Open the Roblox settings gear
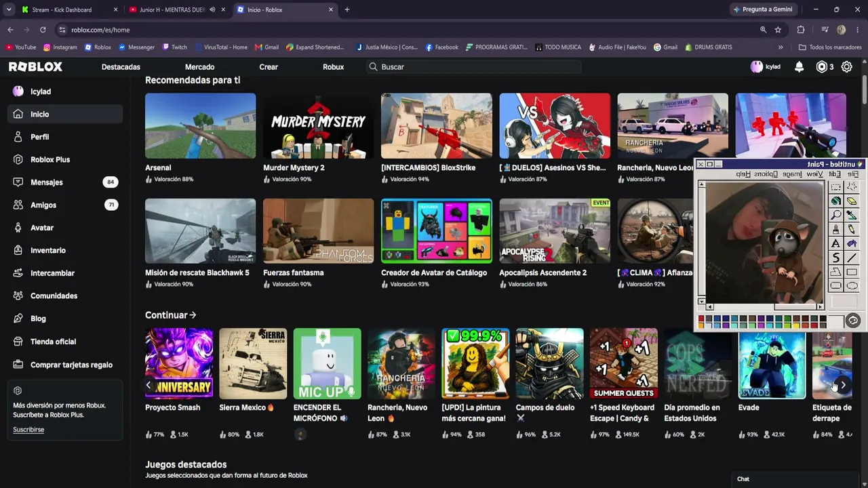This screenshot has height=488, width=868. [x=846, y=66]
